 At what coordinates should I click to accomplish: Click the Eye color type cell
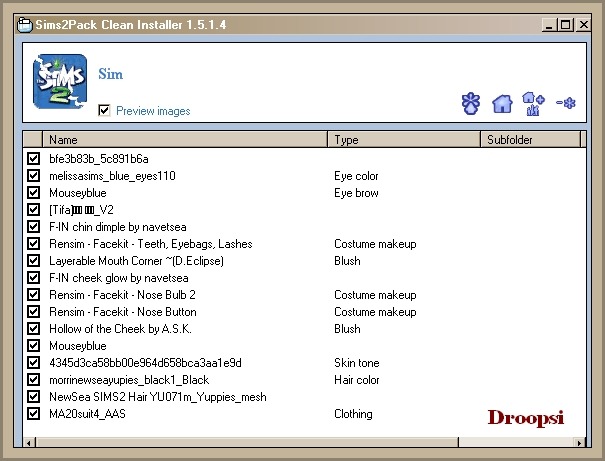(x=356, y=176)
